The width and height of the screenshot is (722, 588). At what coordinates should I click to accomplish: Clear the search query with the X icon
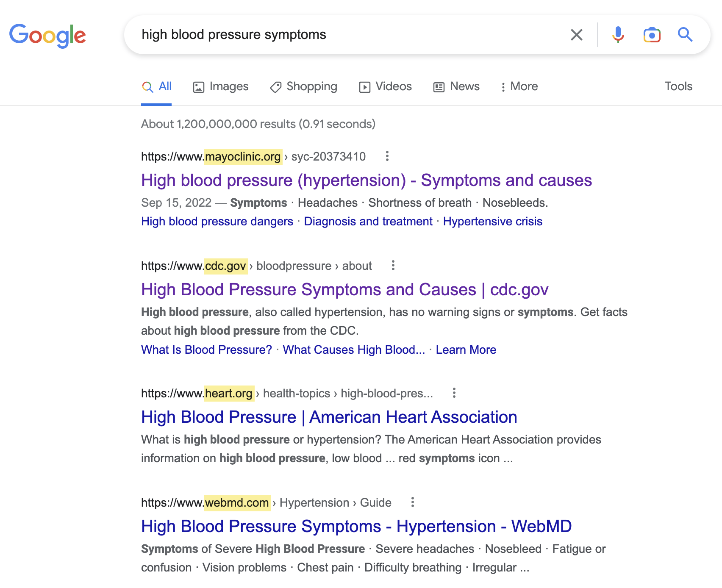576,35
